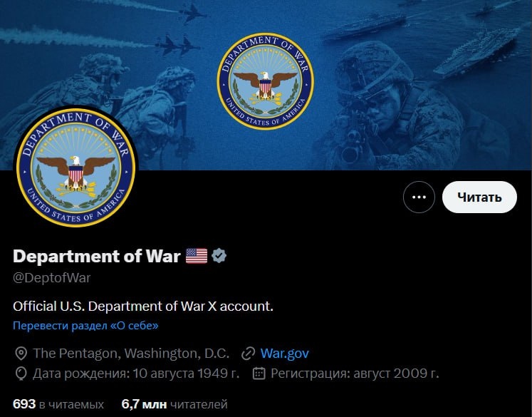Click the birthday balloon icon

[21, 374]
